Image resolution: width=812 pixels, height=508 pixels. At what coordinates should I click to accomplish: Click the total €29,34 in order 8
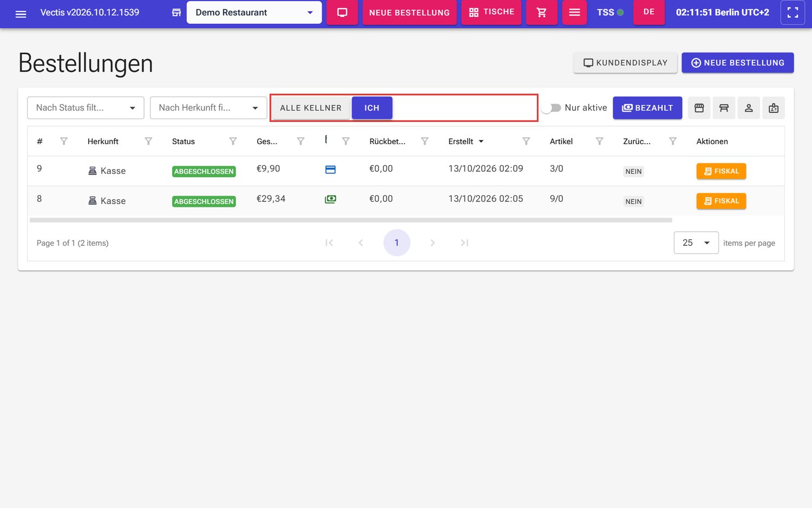point(271,199)
